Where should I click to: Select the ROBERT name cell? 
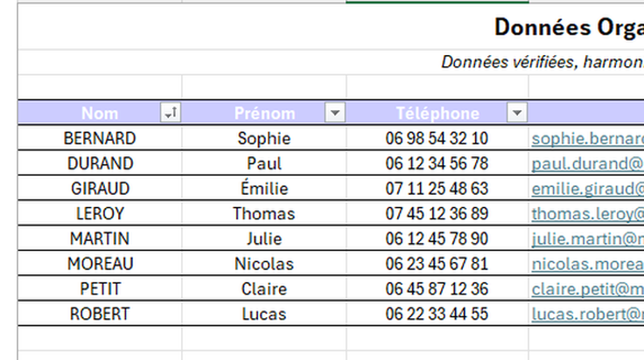tap(100, 314)
